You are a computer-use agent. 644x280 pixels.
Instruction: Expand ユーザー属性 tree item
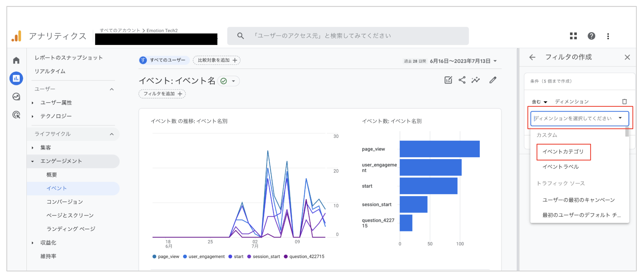pos(33,103)
